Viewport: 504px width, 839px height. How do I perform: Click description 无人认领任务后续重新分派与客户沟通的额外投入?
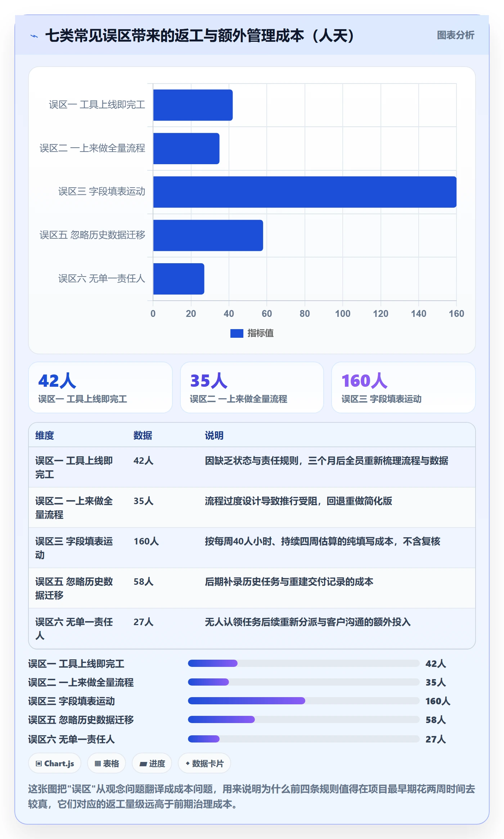308,622
